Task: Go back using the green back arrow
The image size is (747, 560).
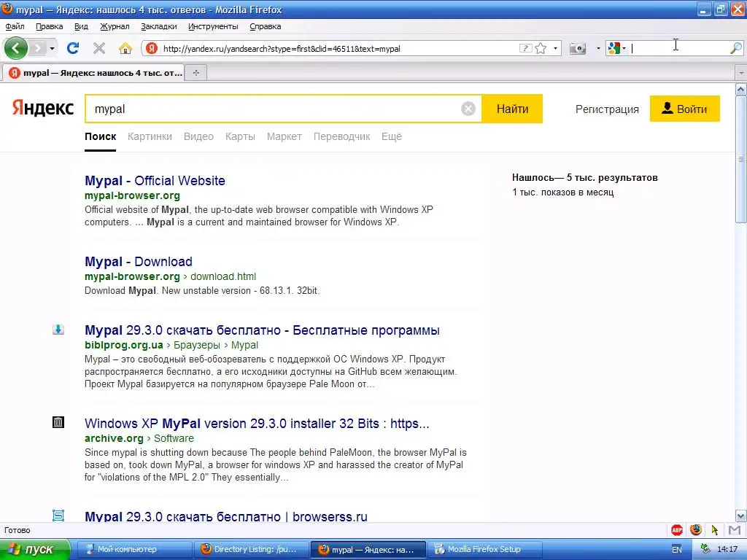Action: [x=16, y=48]
